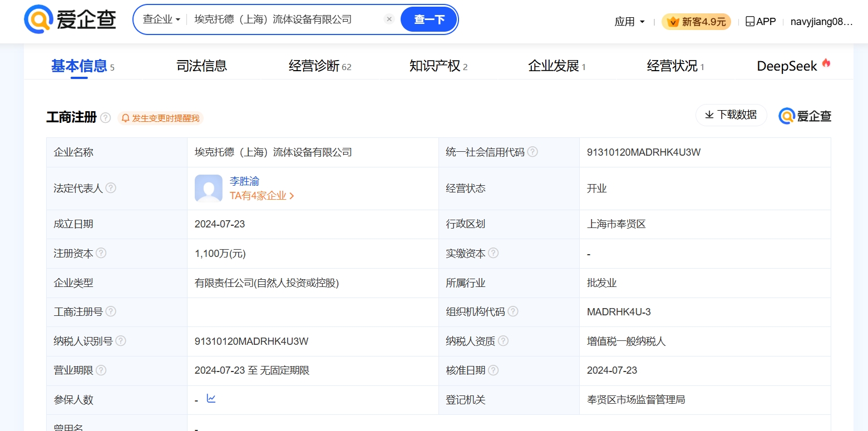Click the 1,100万(元) registered capital value
The width and height of the screenshot is (868, 431).
tap(220, 254)
